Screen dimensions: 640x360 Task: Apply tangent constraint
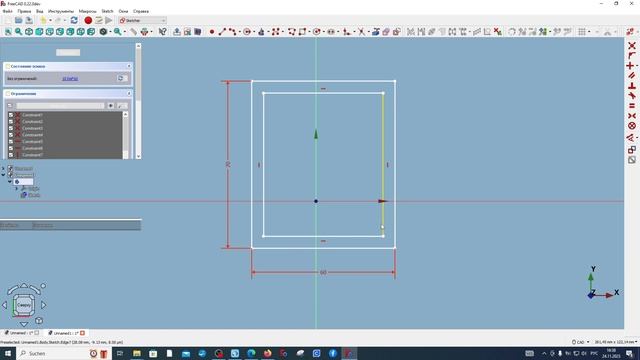pos(632,96)
